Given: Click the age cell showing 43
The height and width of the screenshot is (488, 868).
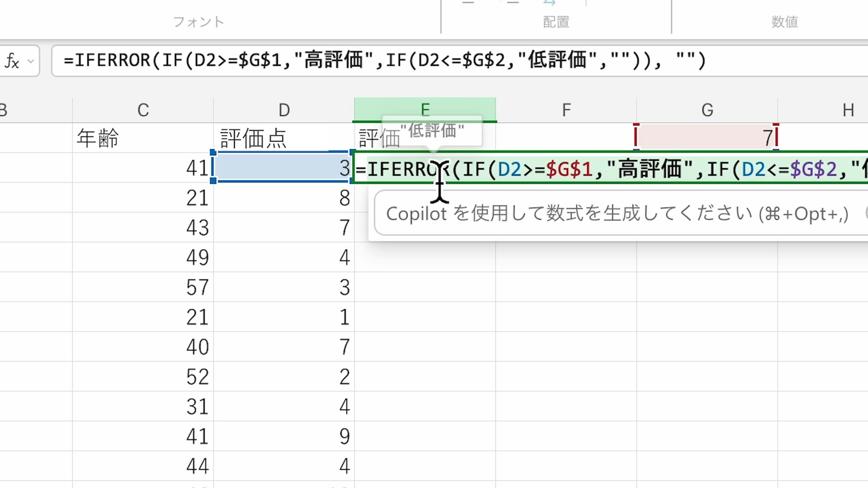Looking at the screenshot, I should coord(143,227).
